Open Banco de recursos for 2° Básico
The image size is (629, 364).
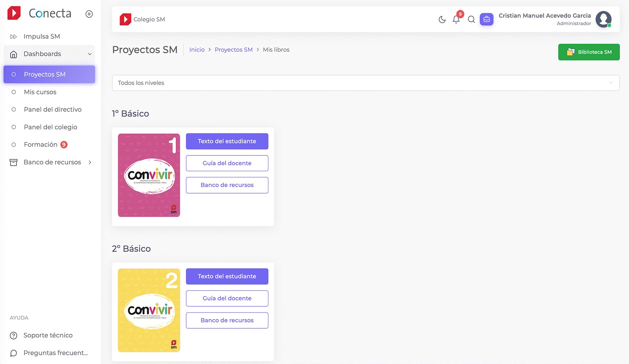point(227,320)
